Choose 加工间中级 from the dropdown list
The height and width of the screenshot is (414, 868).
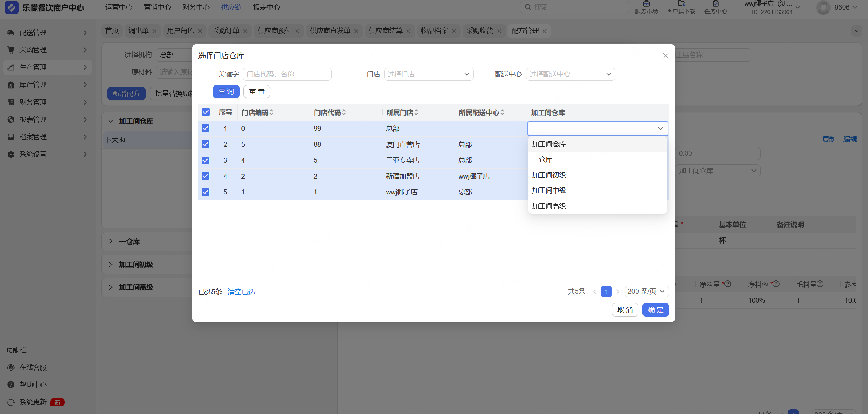pyautogui.click(x=598, y=190)
